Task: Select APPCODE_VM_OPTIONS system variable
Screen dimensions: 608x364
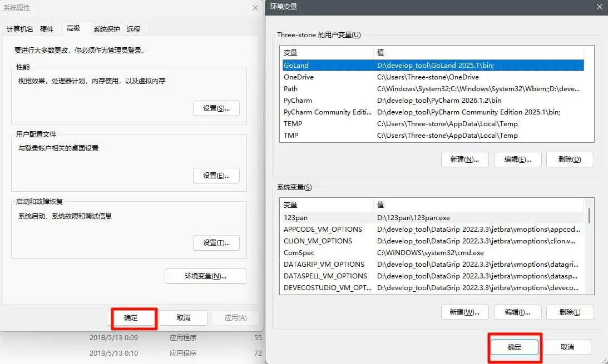Action: tap(433, 230)
